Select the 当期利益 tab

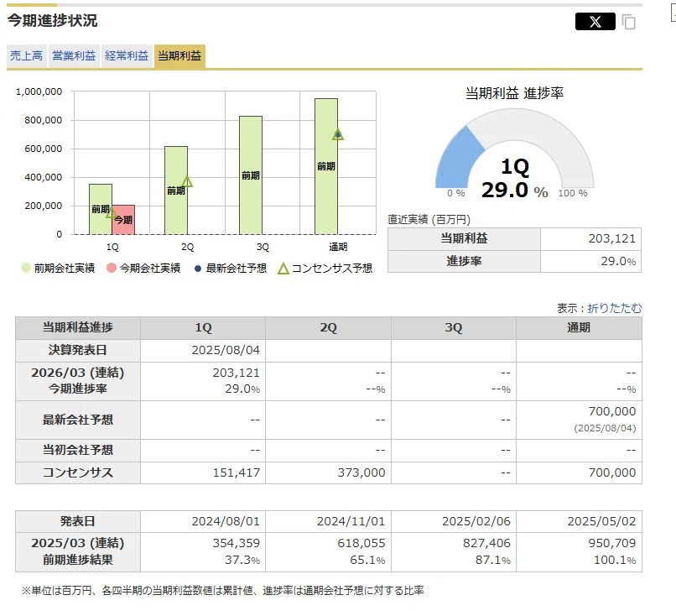pos(179,55)
